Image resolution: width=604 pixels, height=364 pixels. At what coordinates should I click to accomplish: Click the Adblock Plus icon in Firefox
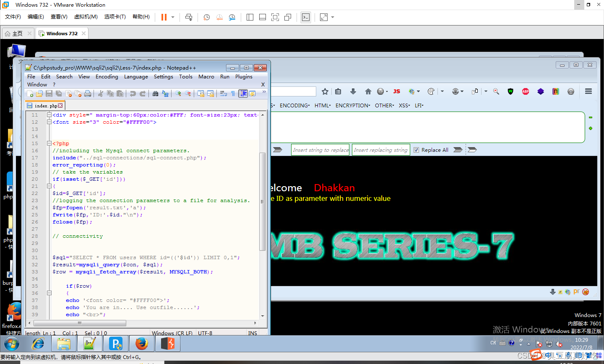coord(526,91)
